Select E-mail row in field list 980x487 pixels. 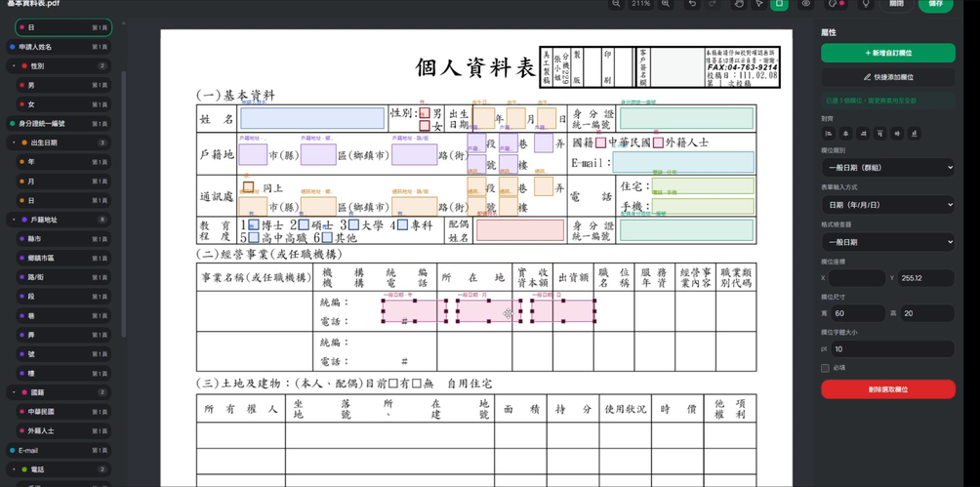tap(59, 451)
